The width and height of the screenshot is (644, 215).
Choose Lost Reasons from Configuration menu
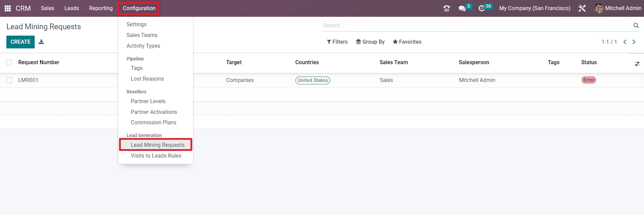[x=147, y=79]
